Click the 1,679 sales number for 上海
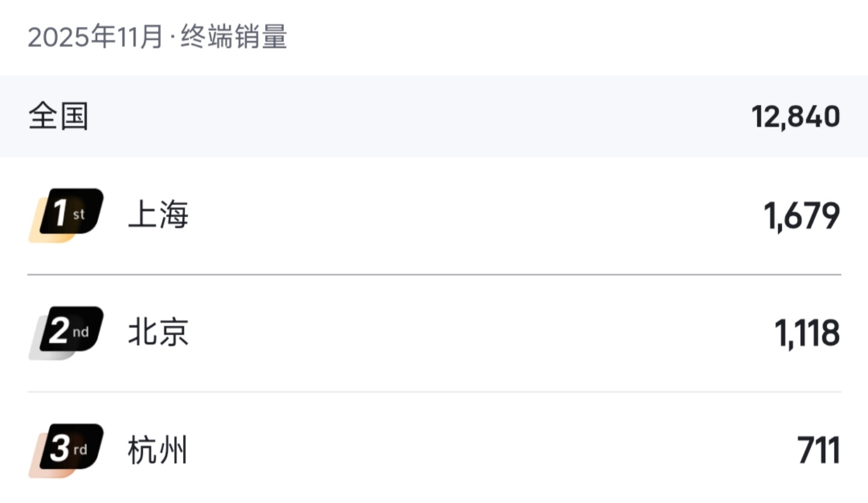This screenshot has height=503, width=868. (802, 216)
